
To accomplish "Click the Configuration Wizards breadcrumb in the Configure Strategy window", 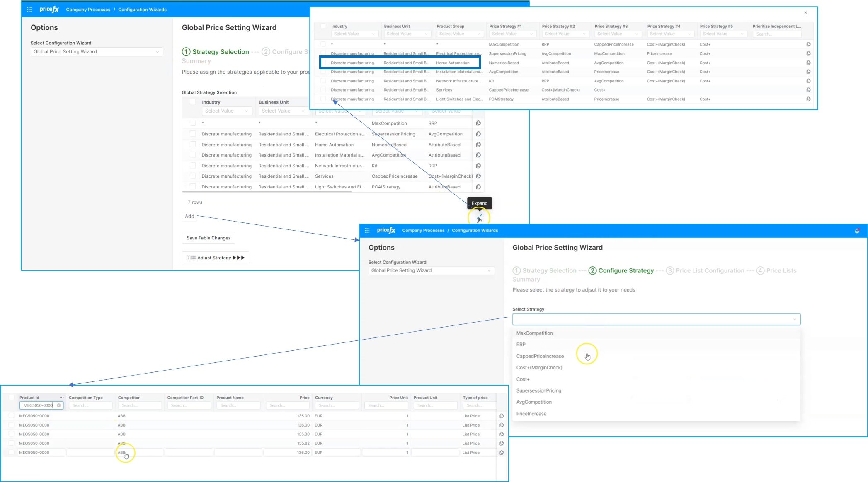I will tap(475, 231).
